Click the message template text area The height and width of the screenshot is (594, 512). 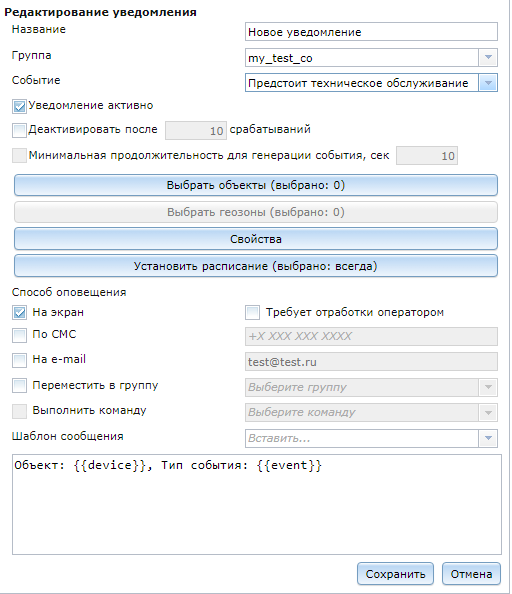[257, 505]
